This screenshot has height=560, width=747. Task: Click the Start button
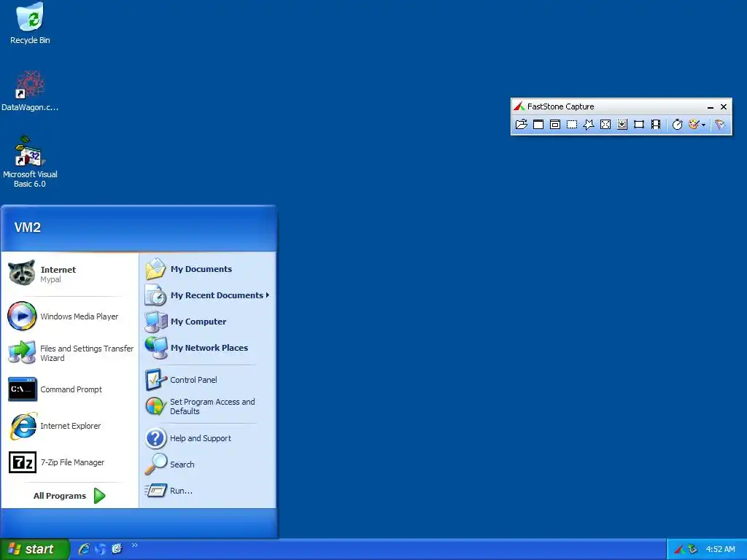pos(34,549)
